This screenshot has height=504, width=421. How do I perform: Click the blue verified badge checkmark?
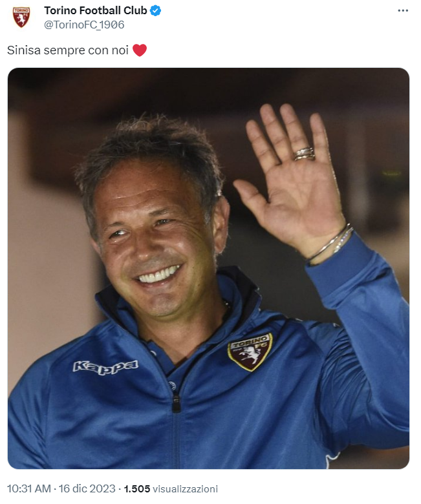point(156,10)
